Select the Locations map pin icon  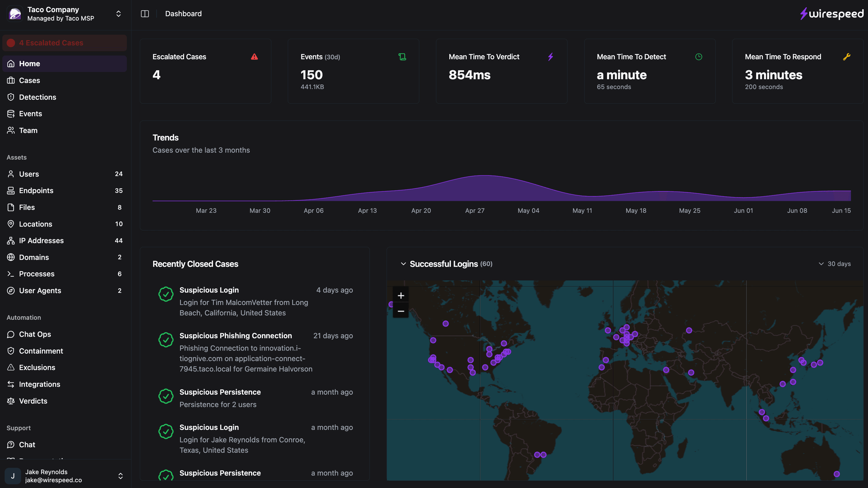coord(11,223)
